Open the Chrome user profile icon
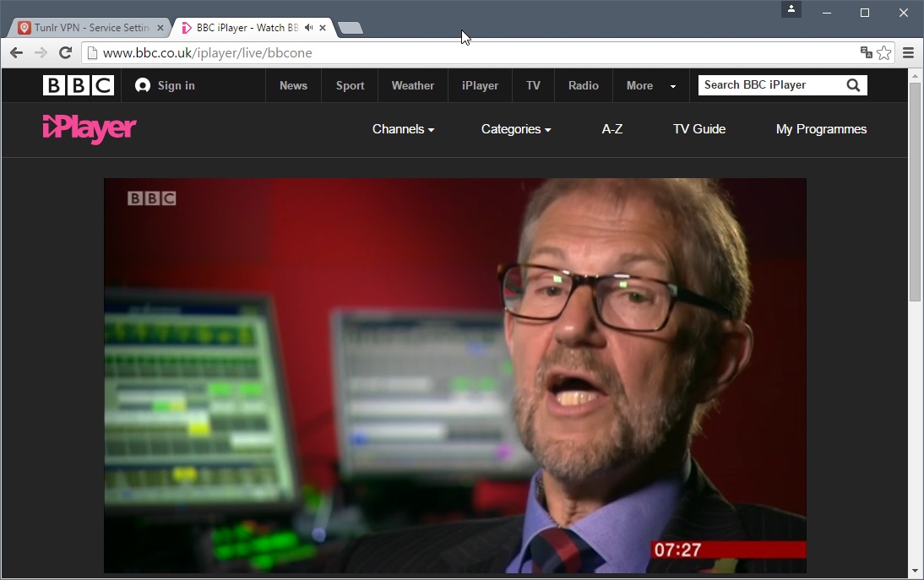Viewport: 924px width, 580px height. click(791, 9)
